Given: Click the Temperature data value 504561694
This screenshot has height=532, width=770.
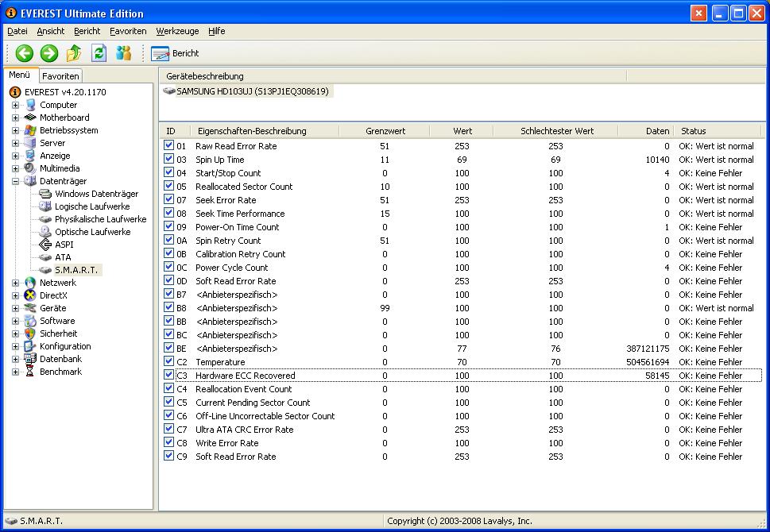Looking at the screenshot, I should click(x=648, y=362).
